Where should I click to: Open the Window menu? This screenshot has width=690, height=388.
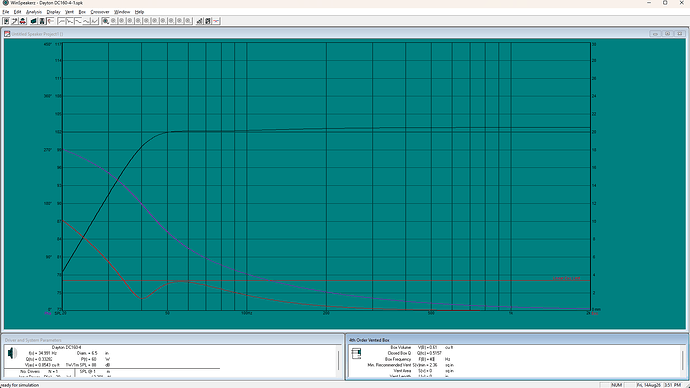pyautogui.click(x=122, y=12)
